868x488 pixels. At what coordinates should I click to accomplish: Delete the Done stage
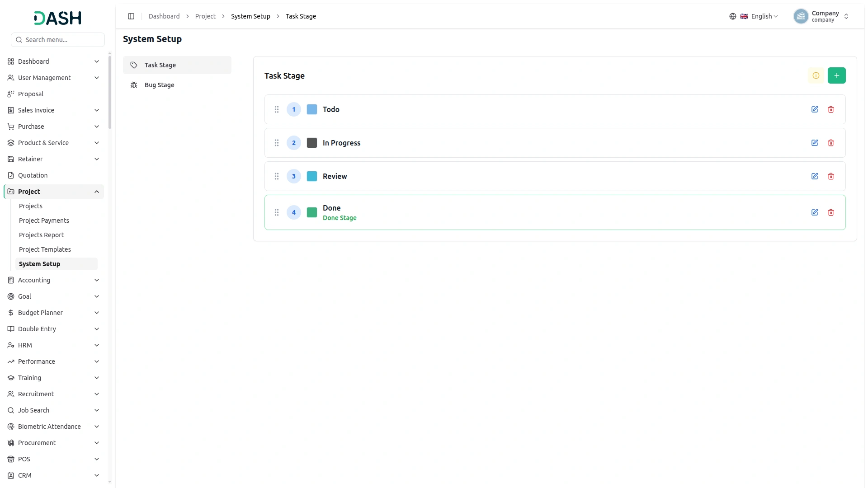click(x=831, y=212)
